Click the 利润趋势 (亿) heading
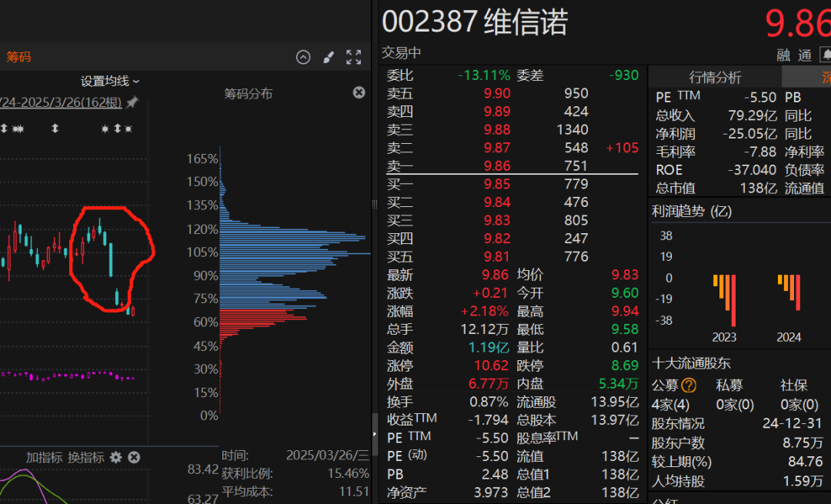Image resolution: width=831 pixels, height=504 pixels. coord(692,212)
